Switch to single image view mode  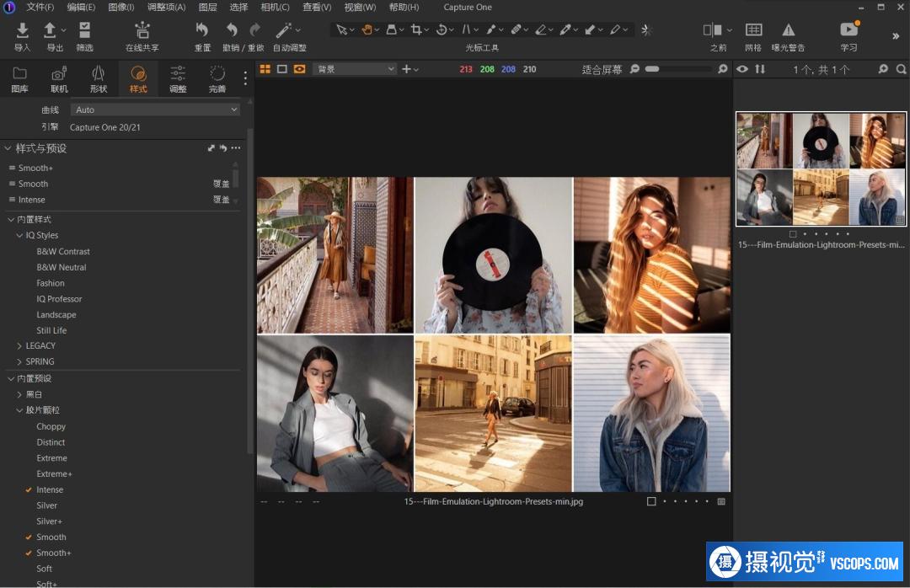coord(282,69)
